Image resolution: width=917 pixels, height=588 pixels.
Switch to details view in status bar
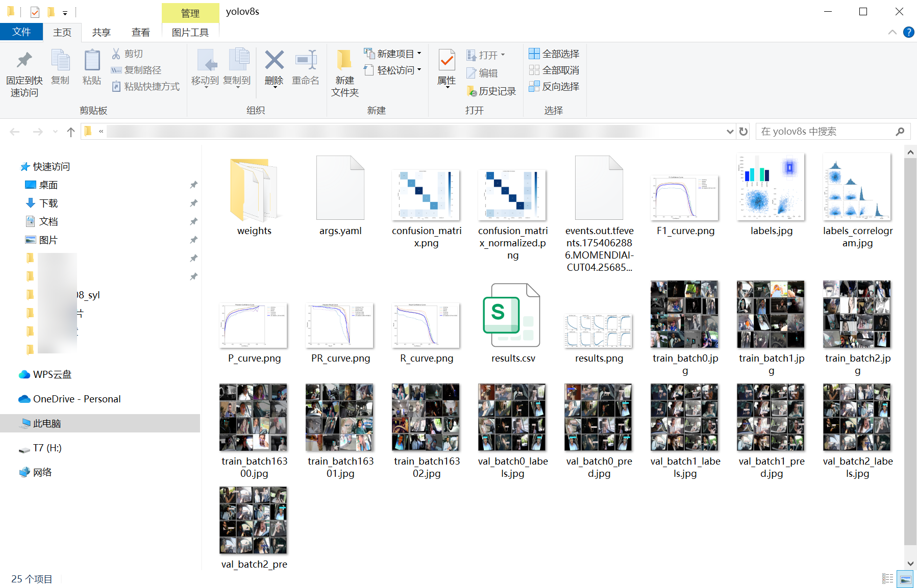tap(887, 579)
